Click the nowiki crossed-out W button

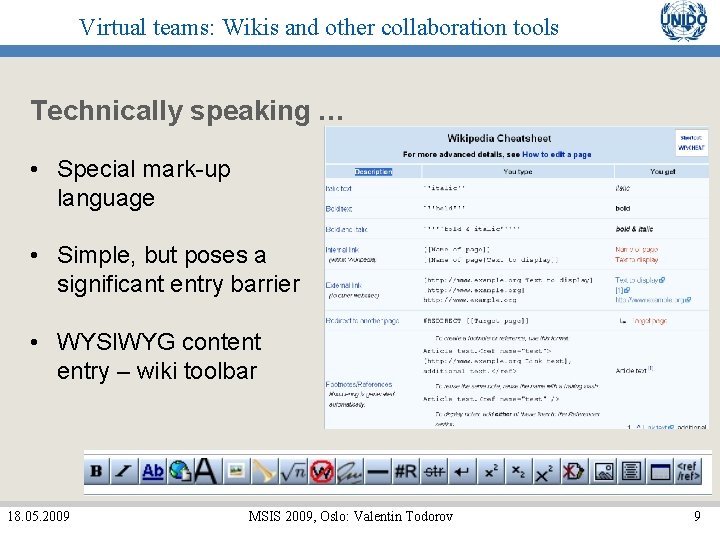(321, 471)
